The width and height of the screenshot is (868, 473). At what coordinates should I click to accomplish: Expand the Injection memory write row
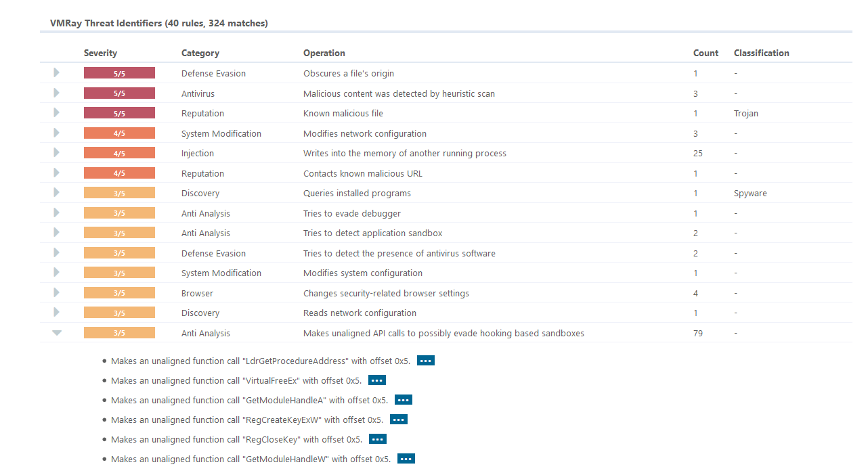(56, 152)
